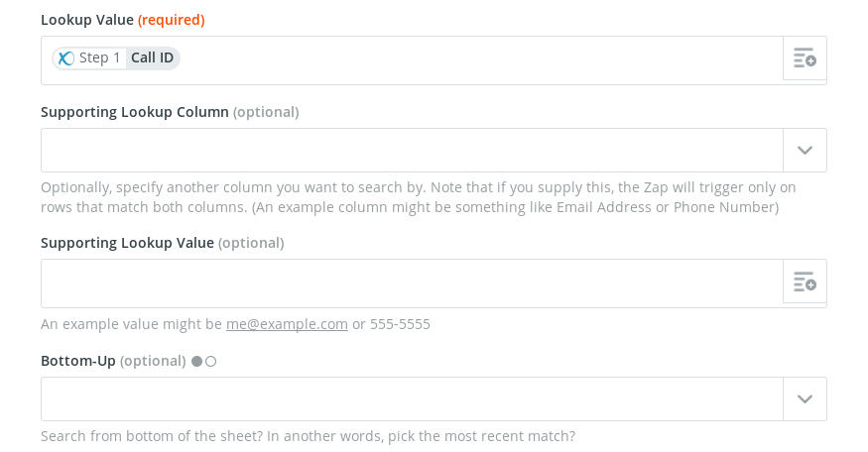
Task: Click the Supporting Lookup Column label
Action: pos(135,112)
